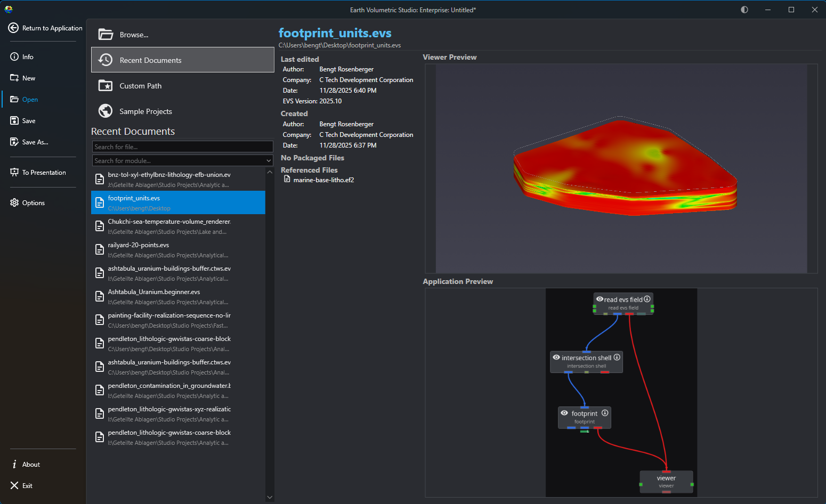Expand footprint module using its down arrow

pyautogui.click(x=605, y=413)
